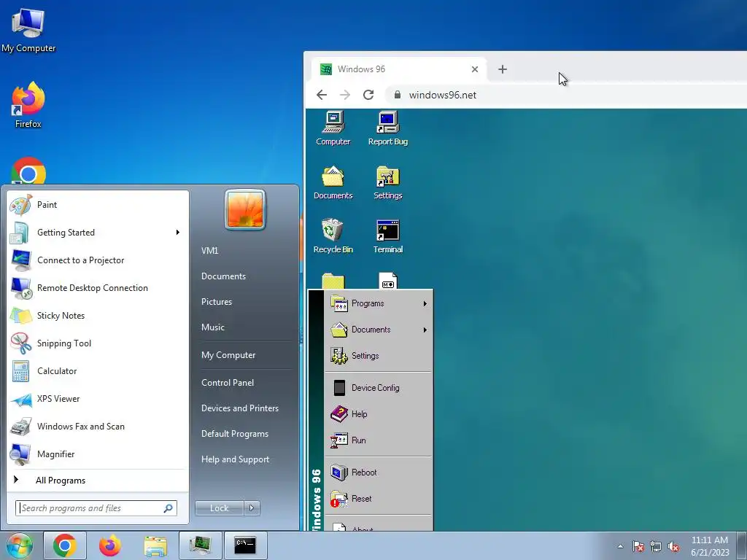Click the resource monitor taskbar icon
The image size is (747, 560).
[201, 545]
